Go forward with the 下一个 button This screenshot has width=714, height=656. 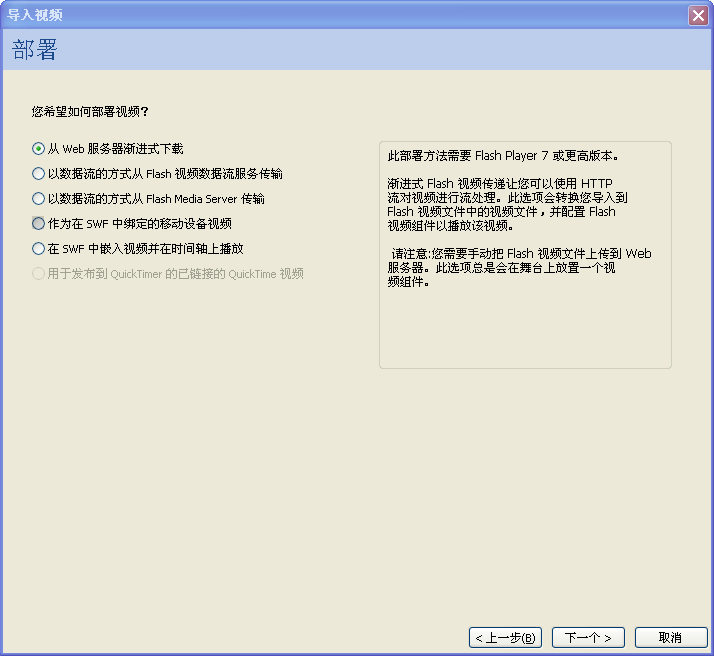[x=588, y=637]
